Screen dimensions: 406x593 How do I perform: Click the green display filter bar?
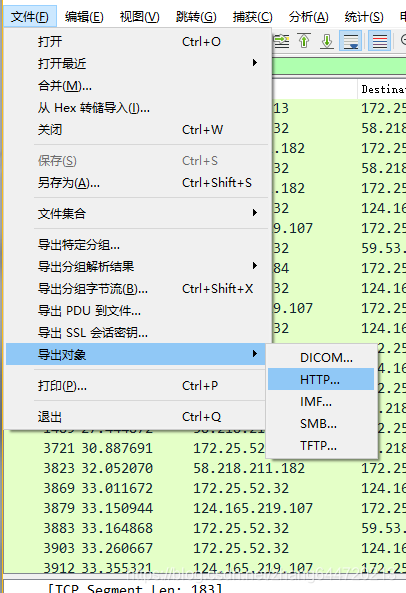pyautogui.click(x=339, y=67)
